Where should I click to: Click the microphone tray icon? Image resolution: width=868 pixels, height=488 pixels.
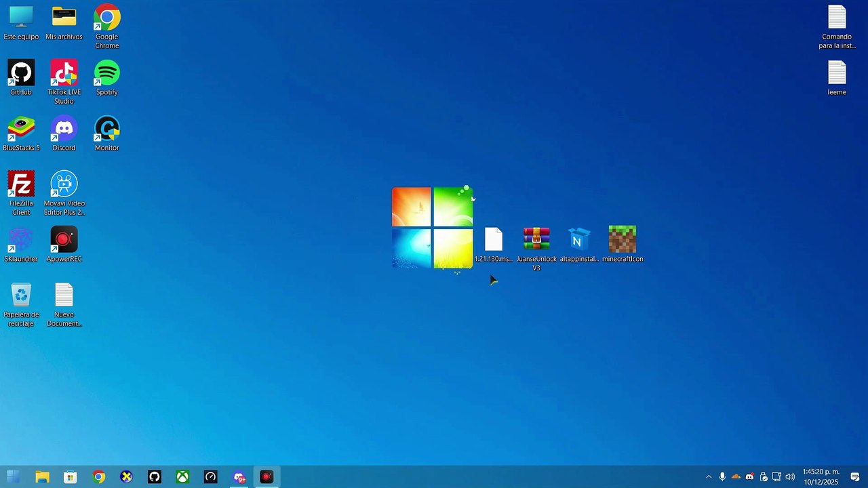click(x=722, y=477)
